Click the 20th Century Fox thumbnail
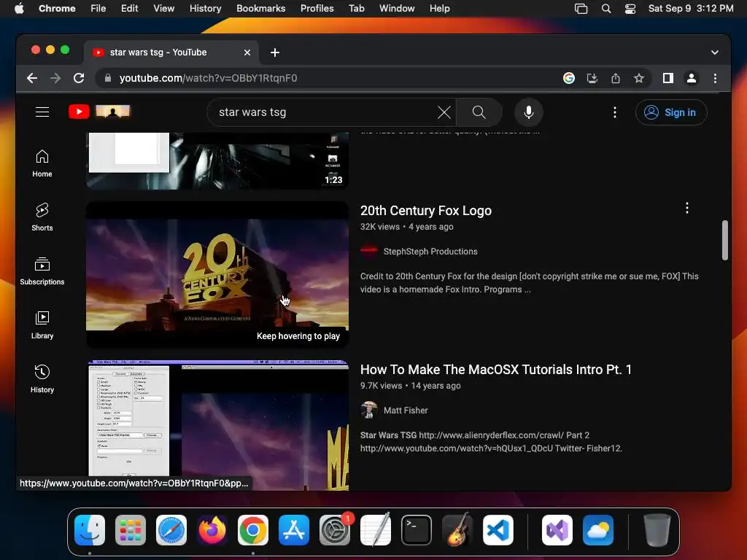This screenshot has height=560, width=747. pyautogui.click(x=217, y=275)
